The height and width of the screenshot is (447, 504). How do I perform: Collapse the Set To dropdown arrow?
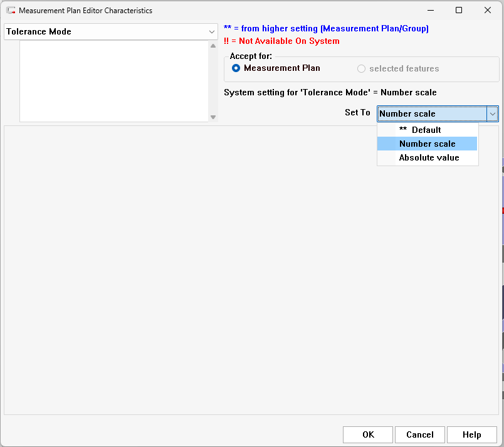(493, 113)
